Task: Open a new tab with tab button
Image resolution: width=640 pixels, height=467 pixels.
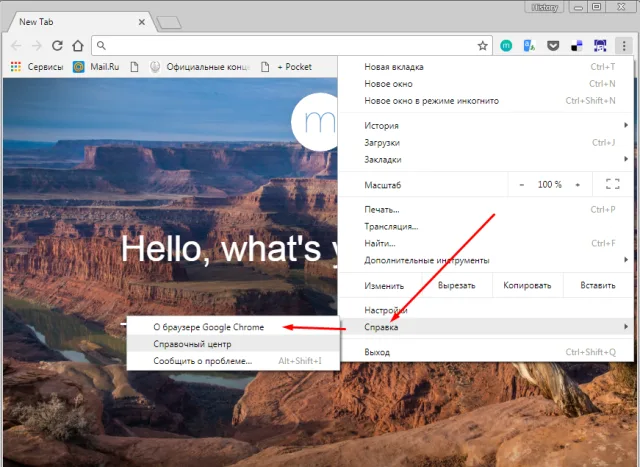Action: pos(169,23)
